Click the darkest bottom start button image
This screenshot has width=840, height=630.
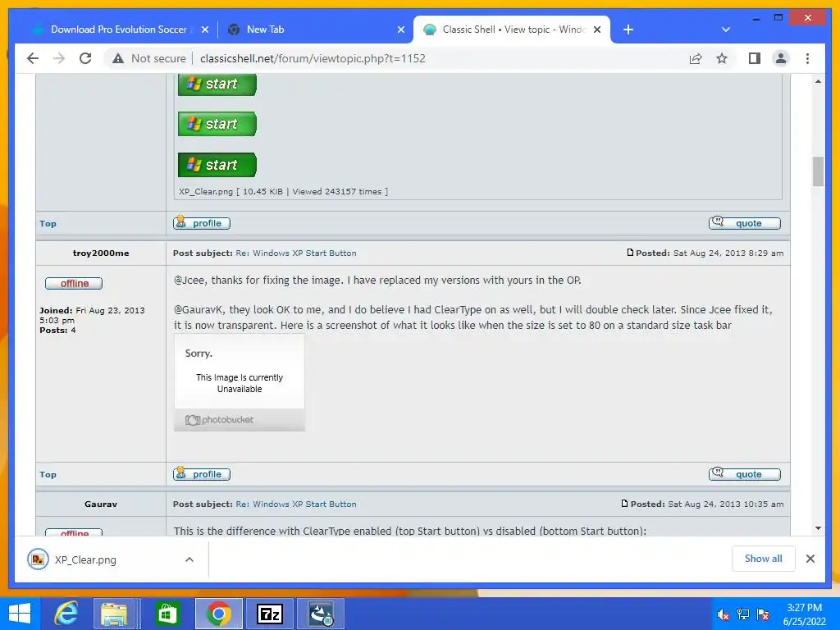217,164
